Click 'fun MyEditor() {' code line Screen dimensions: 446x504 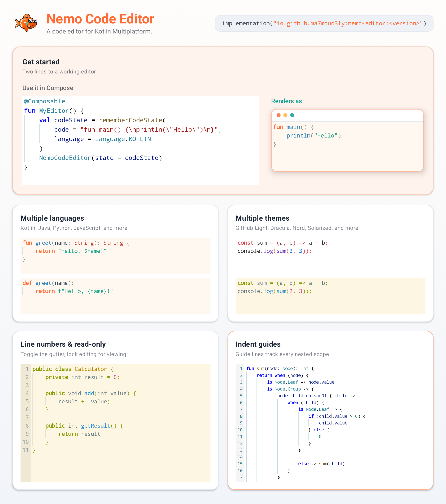pos(54,111)
